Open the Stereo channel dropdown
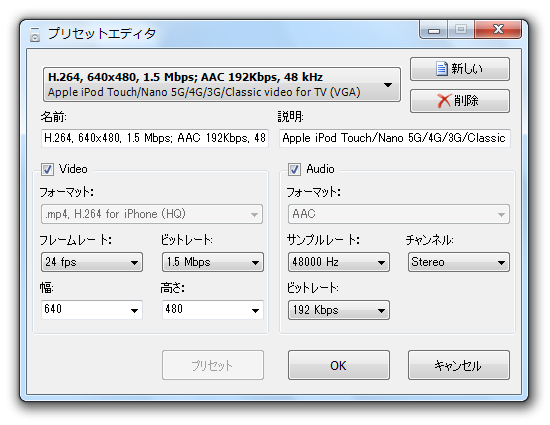This screenshot has width=550, height=425. coord(458,262)
